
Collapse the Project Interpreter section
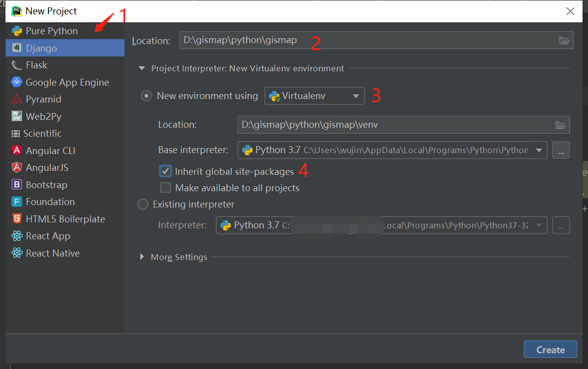pyautogui.click(x=142, y=68)
